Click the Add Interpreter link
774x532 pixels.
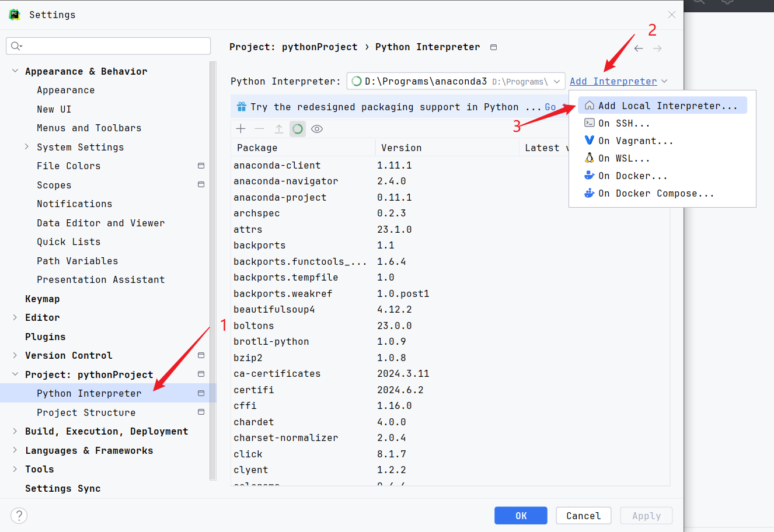[613, 81]
